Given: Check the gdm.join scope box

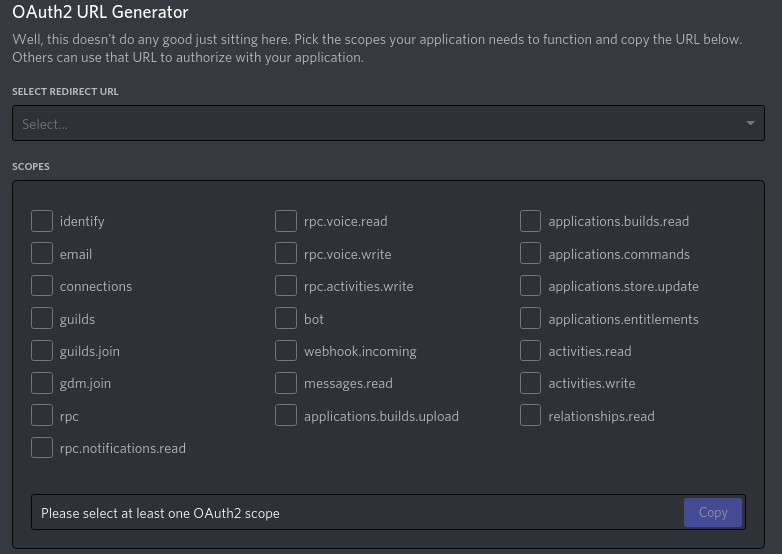Looking at the screenshot, I should pos(42,383).
